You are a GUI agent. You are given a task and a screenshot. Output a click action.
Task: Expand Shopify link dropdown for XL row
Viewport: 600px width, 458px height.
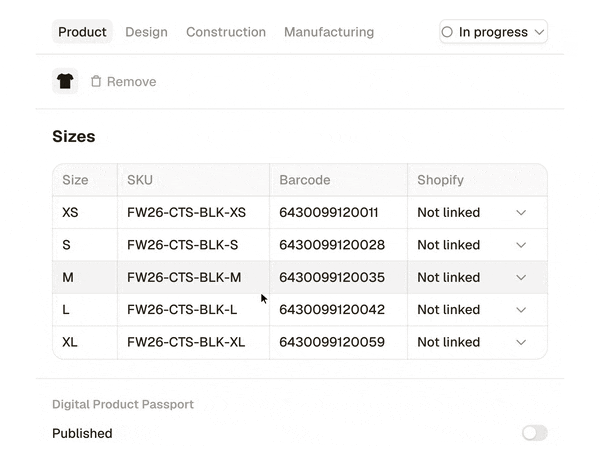(x=521, y=342)
